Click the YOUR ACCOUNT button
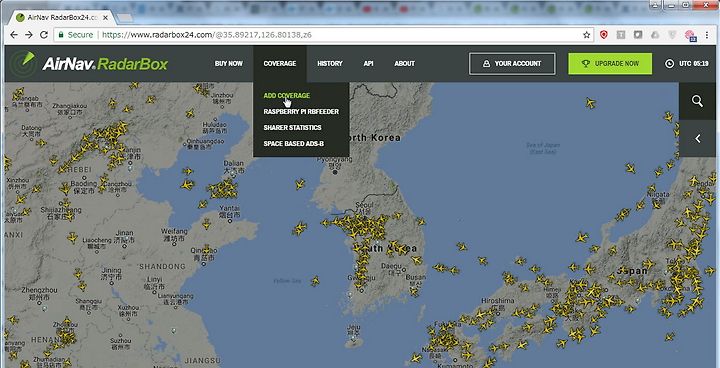 pyautogui.click(x=512, y=63)
